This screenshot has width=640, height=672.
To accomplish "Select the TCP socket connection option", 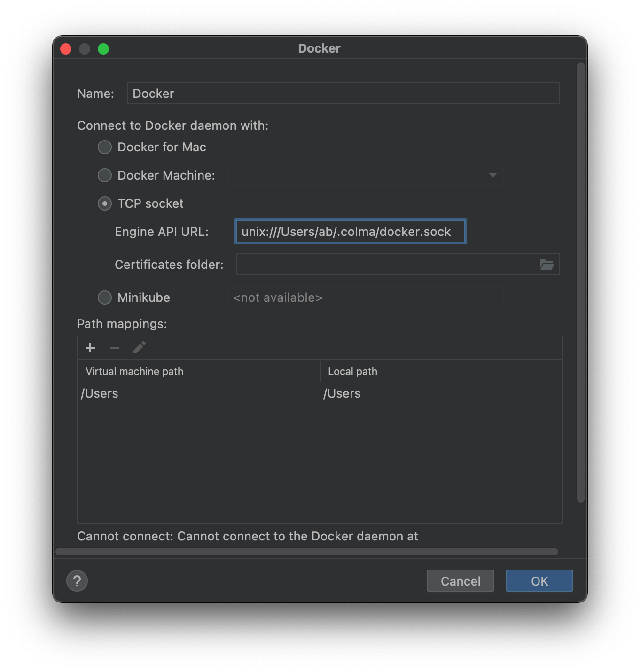I will (104, 203).
